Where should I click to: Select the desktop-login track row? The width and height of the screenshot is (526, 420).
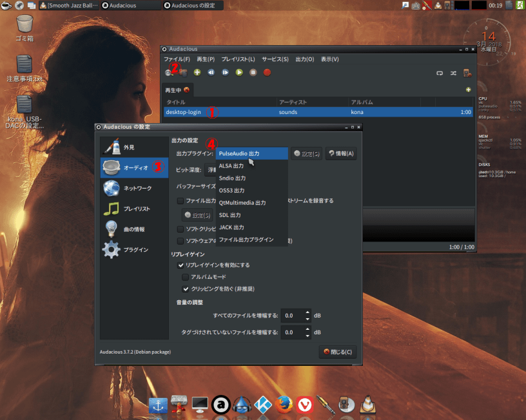318,112
